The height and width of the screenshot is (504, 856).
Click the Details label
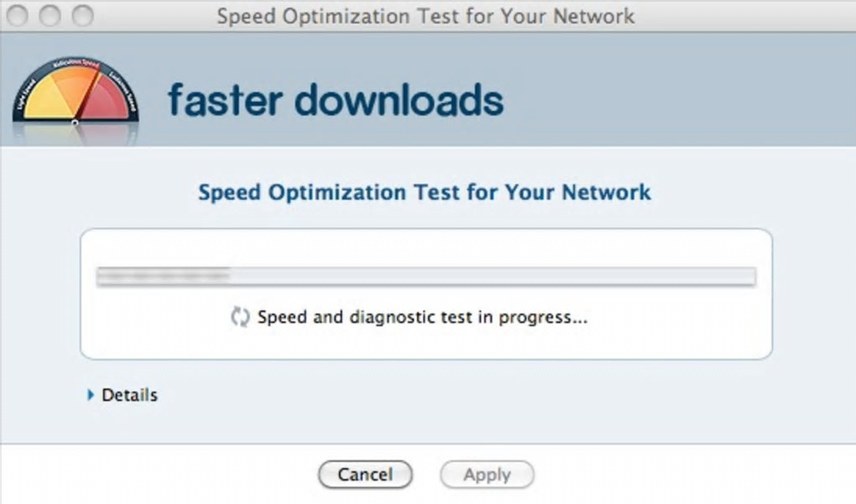click(129, 394)
